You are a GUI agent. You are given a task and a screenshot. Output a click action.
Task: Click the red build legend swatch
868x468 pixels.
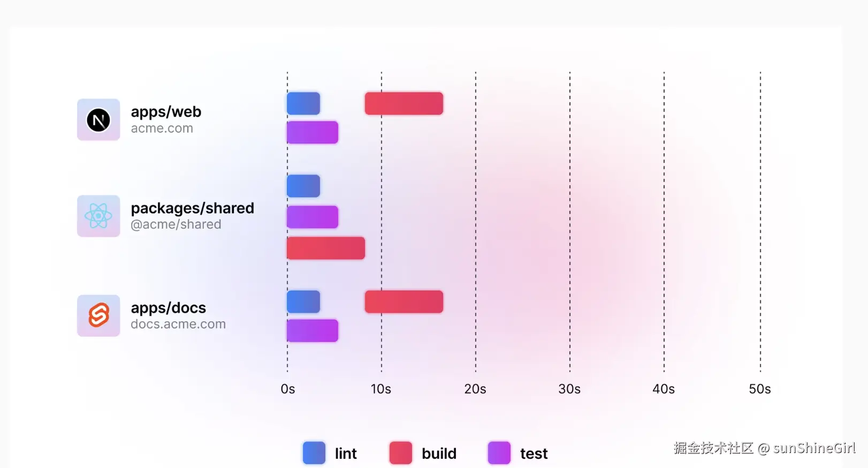401,453
